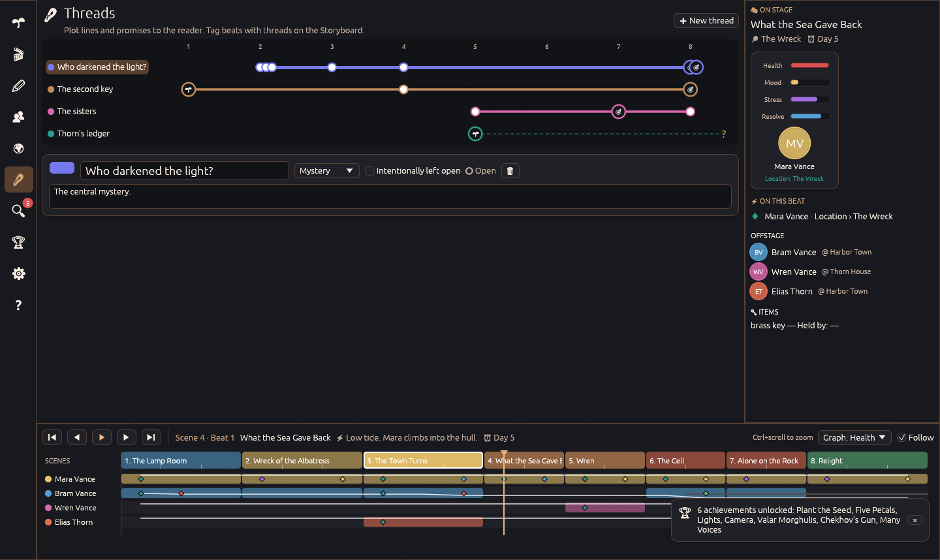
Task: Click the payoff marker on The sisters thread
Action: [618, 112]
